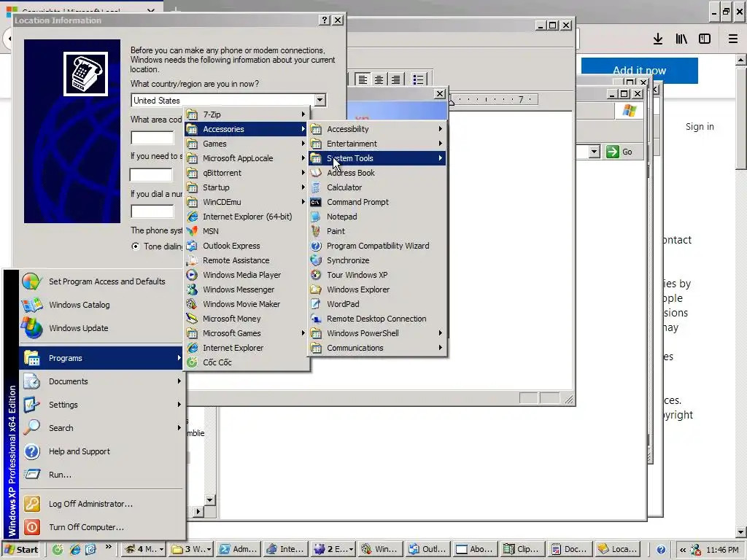Image resolution: width=747 pixels, height=560 pixels.
Task: Launch Tour Windows XP
Action: [x=377, y=275]
